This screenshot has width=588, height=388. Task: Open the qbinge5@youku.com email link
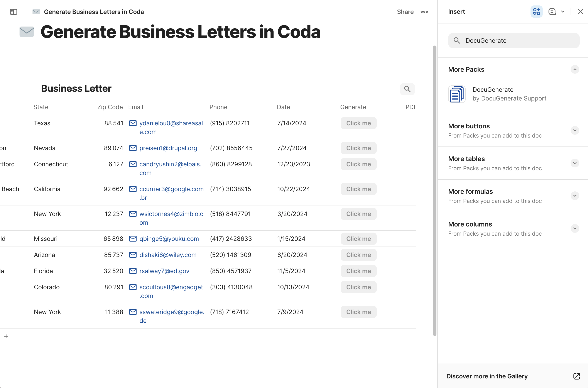point(169,239)
